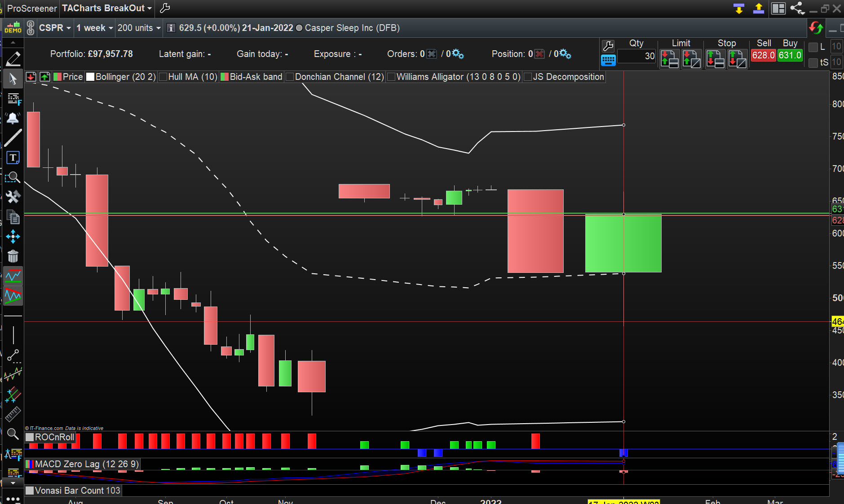Click the DEMO mode button

pos(13,28)
